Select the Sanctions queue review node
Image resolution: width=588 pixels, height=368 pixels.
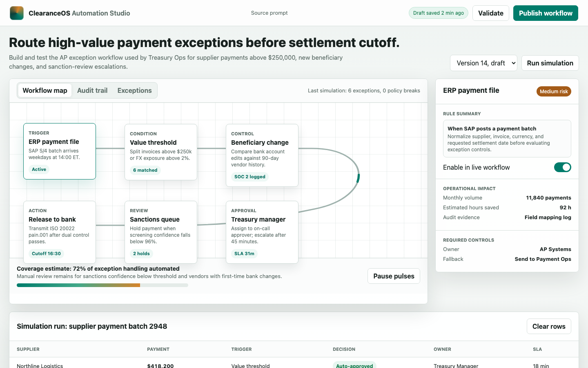coord(161,232)
